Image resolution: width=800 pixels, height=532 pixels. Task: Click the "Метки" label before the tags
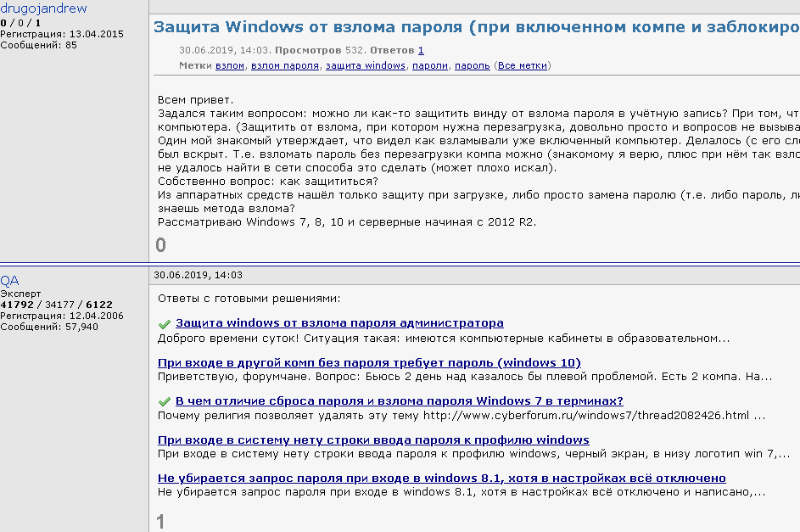195,66
